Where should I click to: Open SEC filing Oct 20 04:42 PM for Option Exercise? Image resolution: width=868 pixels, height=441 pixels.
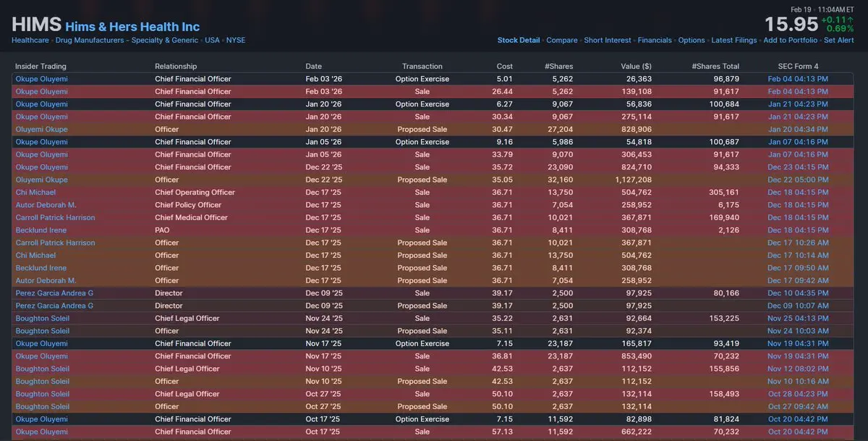coord(799,419)
